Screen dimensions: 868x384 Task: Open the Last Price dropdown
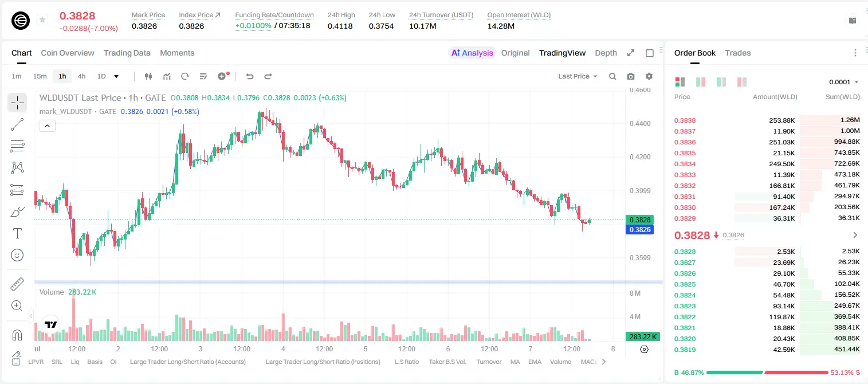point(578,76)
